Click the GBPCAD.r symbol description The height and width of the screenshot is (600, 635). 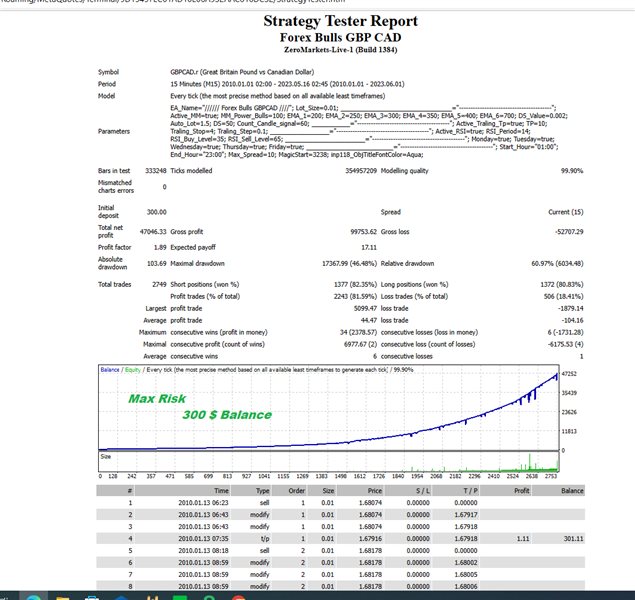(242, 72)
